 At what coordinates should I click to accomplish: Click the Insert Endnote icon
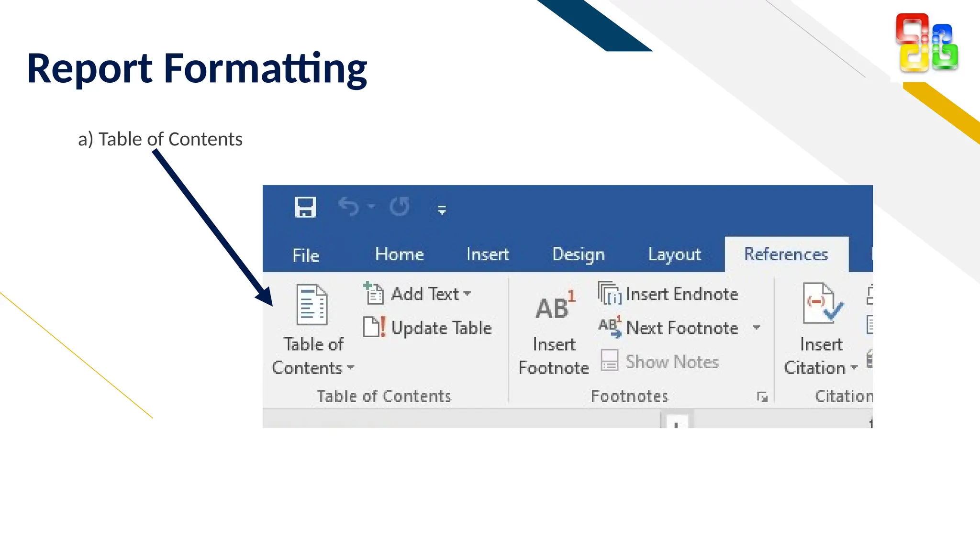coord(610,293)
